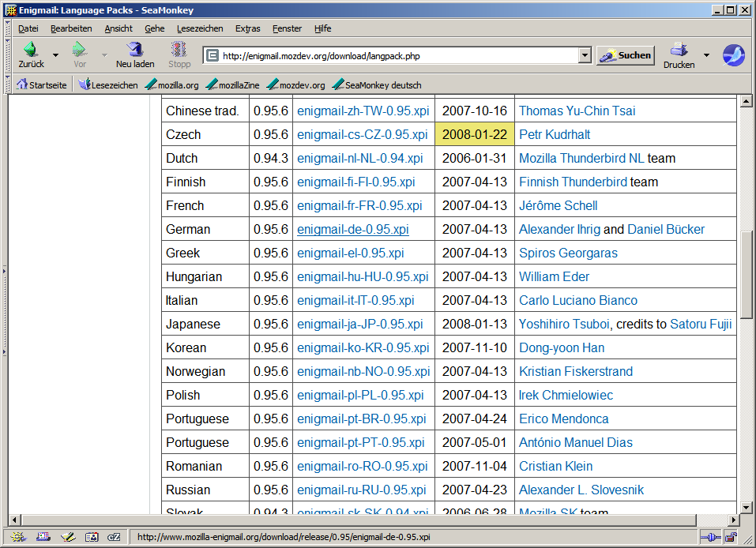Open the Drucken options dropdown arrow

(707, 55)
